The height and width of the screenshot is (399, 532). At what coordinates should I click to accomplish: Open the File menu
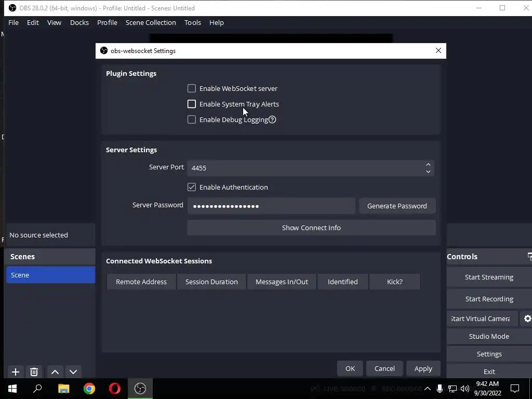[x=14, y=22]
